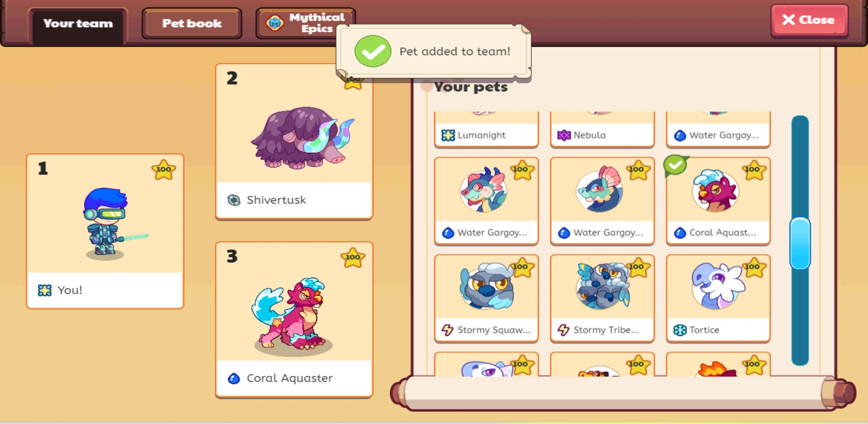This screenshot has height=424, width=868.
Task: Click the You! player character card
Action: coord(105,231)
